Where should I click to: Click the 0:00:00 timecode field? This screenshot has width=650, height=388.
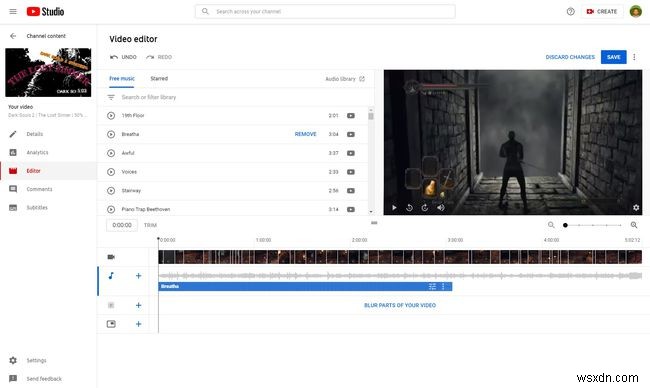122,225
